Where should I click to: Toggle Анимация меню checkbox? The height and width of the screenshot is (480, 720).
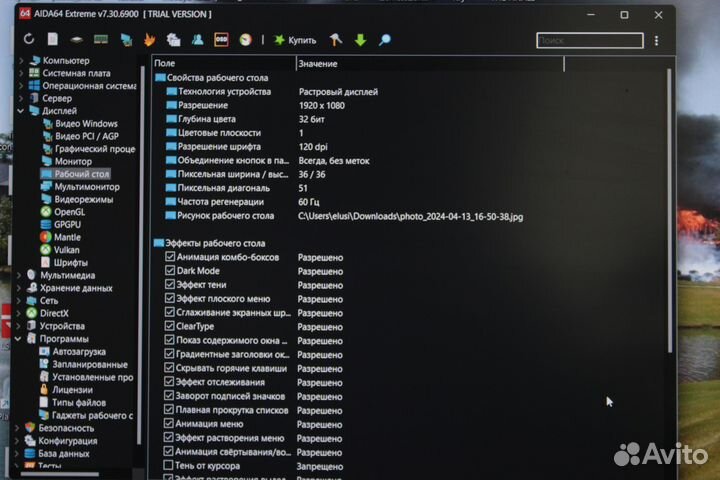(x=169, y=424)
